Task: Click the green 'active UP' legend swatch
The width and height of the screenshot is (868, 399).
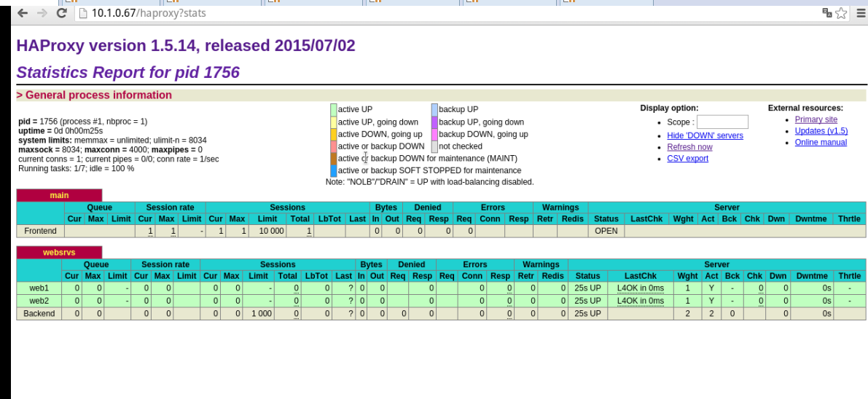Action: (x=334, y=109)
